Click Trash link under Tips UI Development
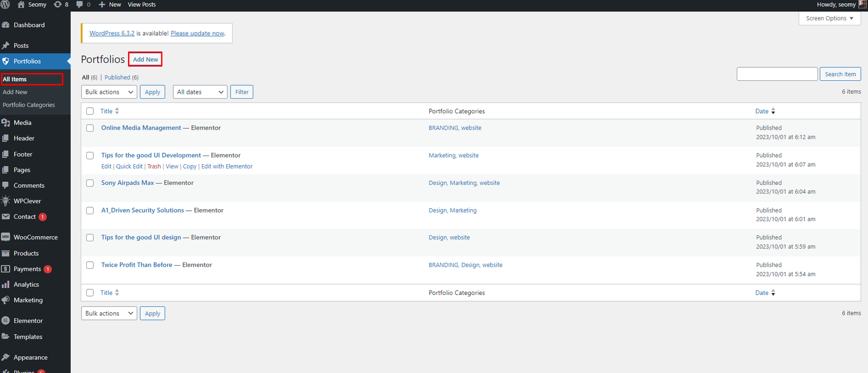The image size is (868, 373). 154,166
